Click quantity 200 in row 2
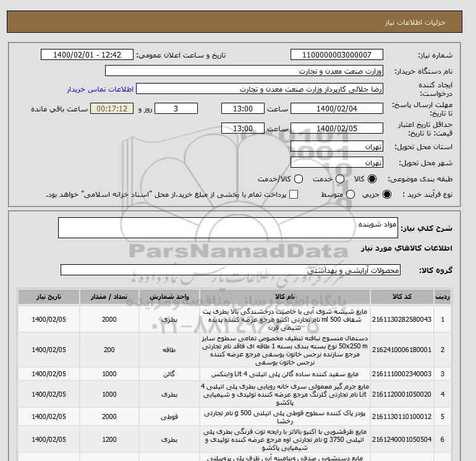The width and height of the screenshot is (476, 461). (109, 350)
